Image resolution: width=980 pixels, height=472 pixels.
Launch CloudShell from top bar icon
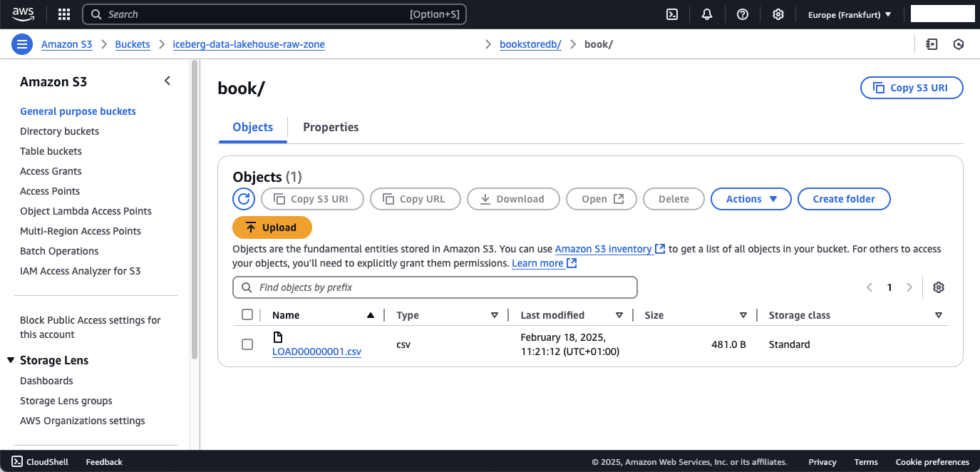point(671,14)
